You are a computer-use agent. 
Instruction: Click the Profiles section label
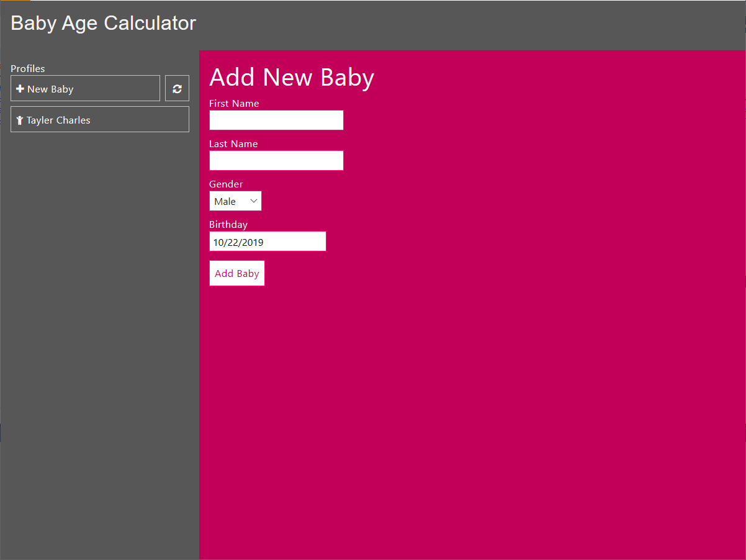coord(28,69)
